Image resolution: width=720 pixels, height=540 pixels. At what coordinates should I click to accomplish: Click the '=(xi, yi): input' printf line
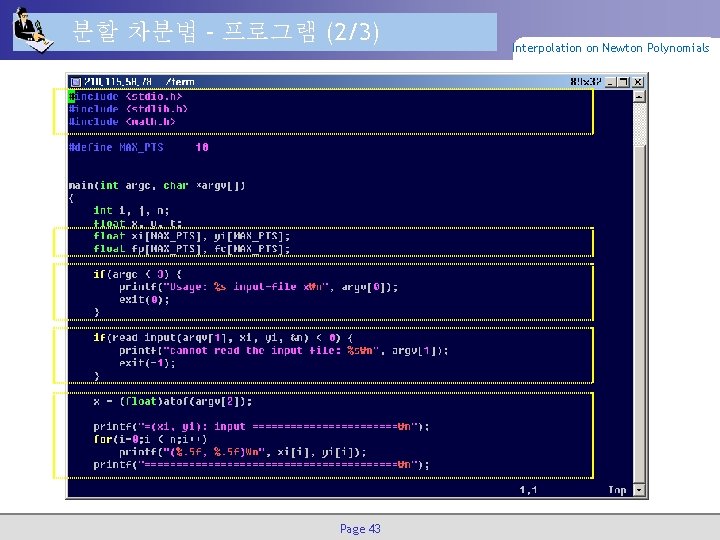click(261, 427)
